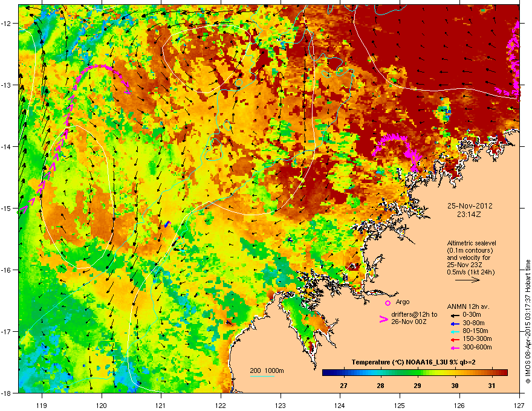Click the 'Altimetric sealevel' text line
532x411 pixels.
point(472,243)
